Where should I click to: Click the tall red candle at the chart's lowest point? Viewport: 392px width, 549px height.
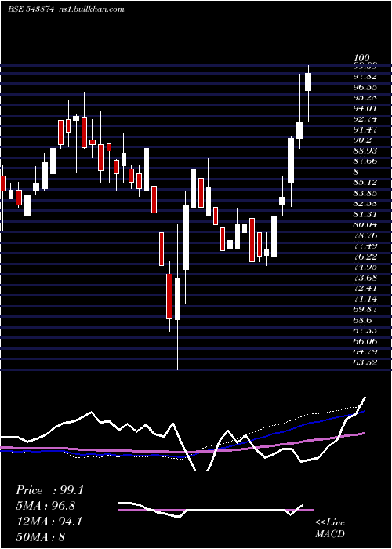click(x=169, y=296)
